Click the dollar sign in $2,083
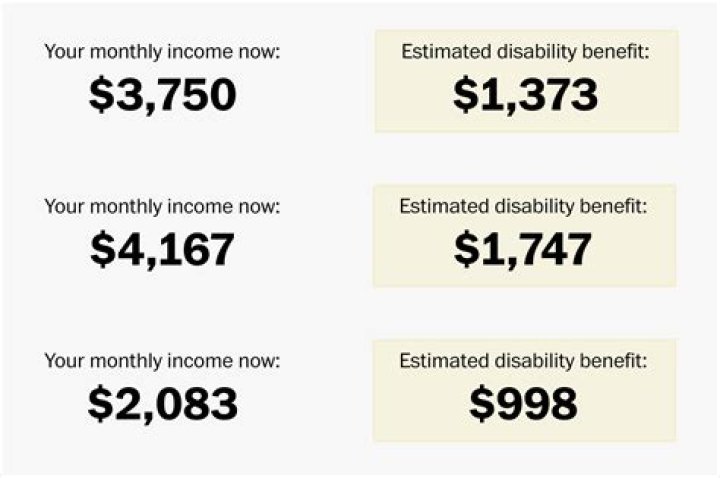 100,404
